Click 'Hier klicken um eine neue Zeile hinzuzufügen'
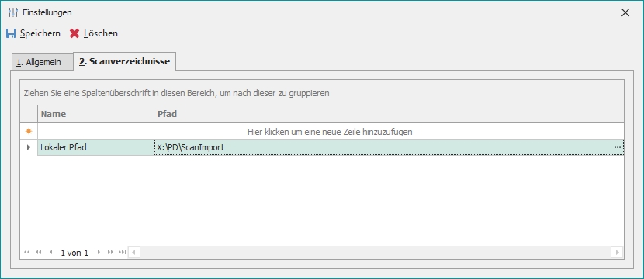 tap(330, 132)
